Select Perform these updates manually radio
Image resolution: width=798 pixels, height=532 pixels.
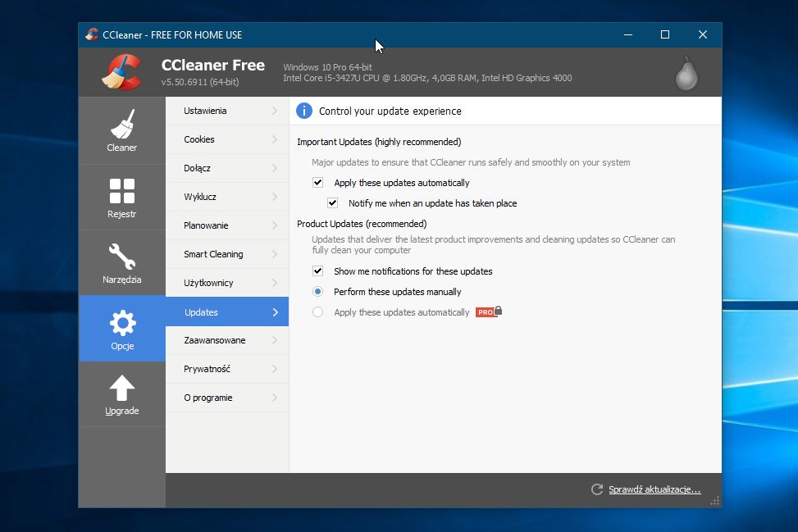click(x=318, y=292)
